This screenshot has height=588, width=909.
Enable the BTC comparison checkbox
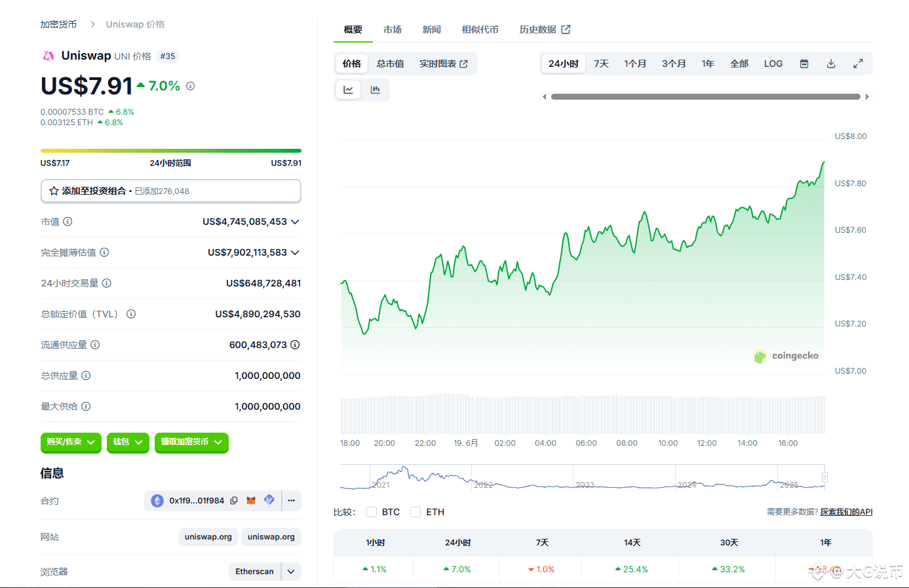click(x=372, y=512)
